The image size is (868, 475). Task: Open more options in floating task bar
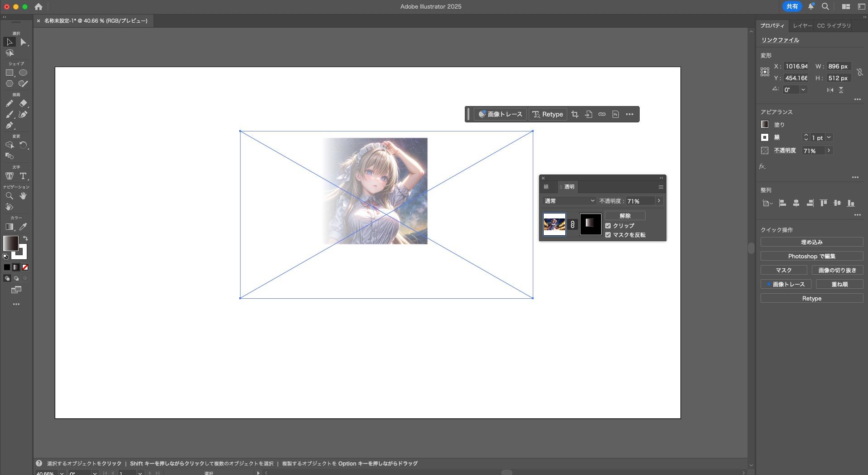pyautogui.click(x=630, y=114)
